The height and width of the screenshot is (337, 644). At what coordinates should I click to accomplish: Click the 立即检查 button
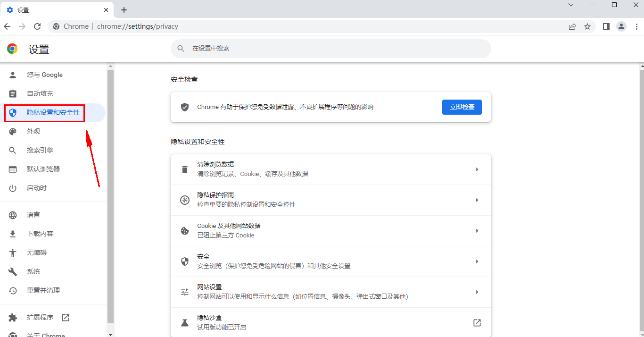click(462, 107)
